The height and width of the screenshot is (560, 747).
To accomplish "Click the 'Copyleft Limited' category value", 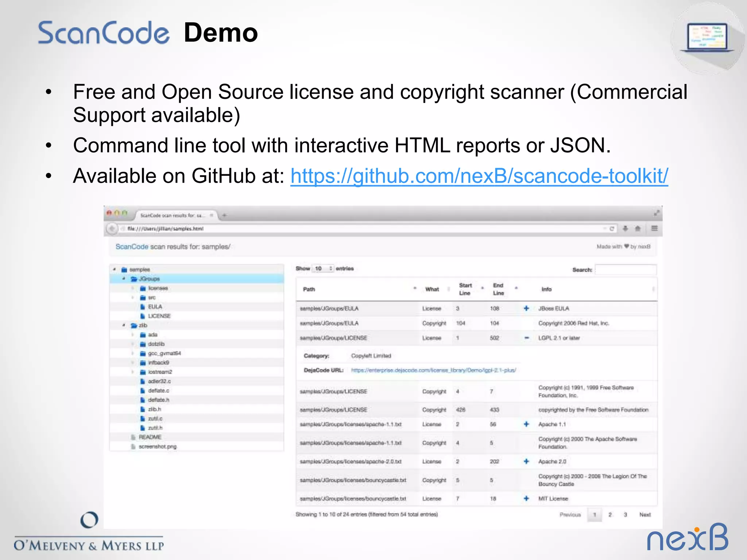I will click(371, 356).
